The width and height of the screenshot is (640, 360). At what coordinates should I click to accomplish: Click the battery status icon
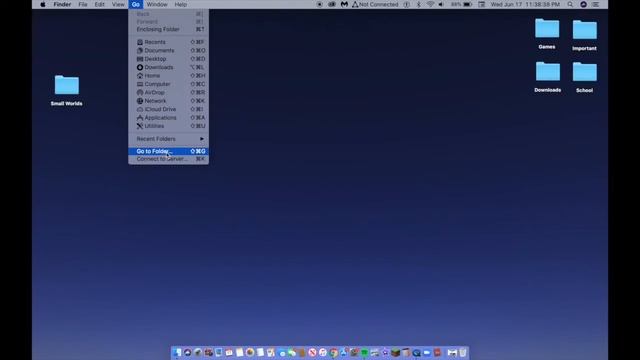click(467, 4)
